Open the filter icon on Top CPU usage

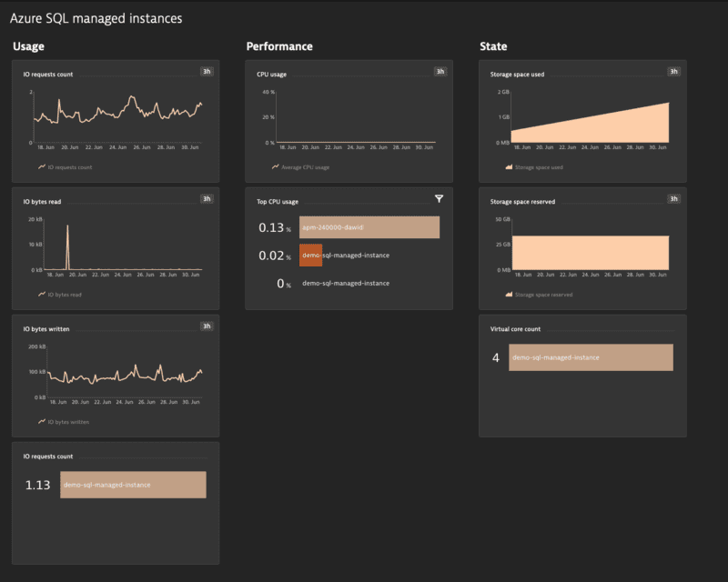pos(439,197)
